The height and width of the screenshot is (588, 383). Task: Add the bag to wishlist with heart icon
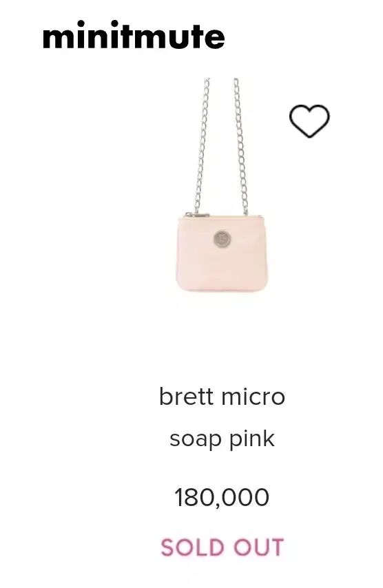point(309,120)
